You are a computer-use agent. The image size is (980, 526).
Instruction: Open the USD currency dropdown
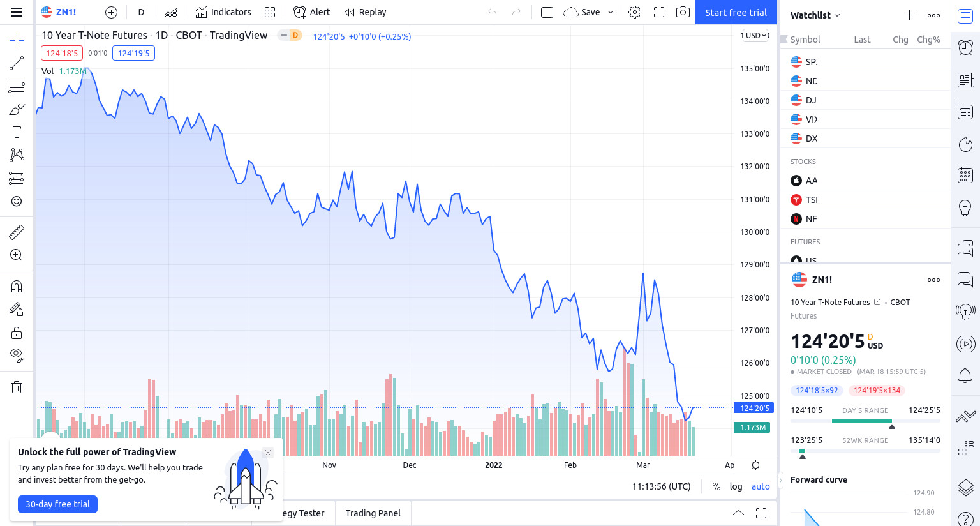(757, 36)
